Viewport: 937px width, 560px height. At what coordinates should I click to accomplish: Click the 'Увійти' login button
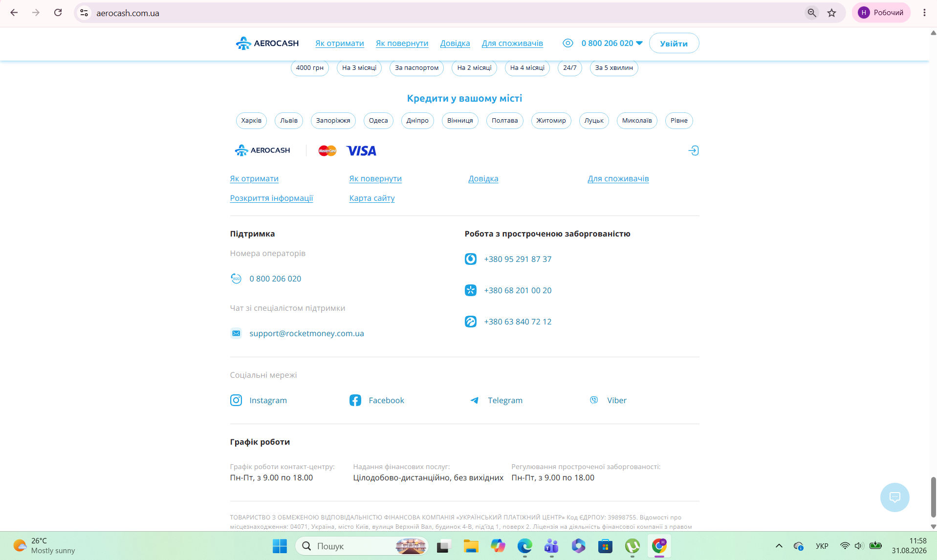(x=674, y=43)
